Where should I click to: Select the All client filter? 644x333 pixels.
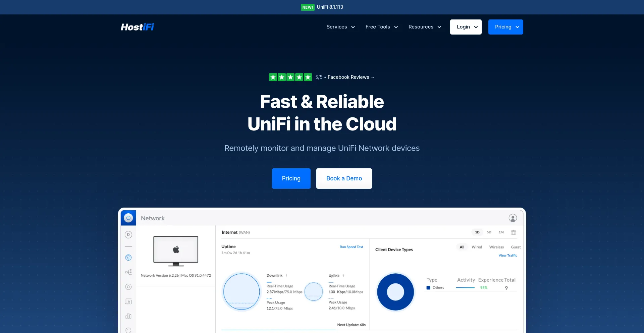click(462, 247)
